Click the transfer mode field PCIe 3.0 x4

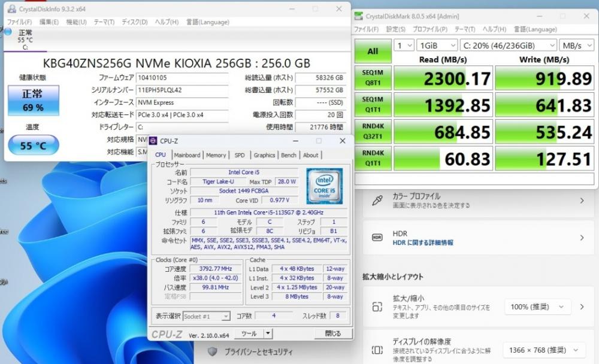182,114
